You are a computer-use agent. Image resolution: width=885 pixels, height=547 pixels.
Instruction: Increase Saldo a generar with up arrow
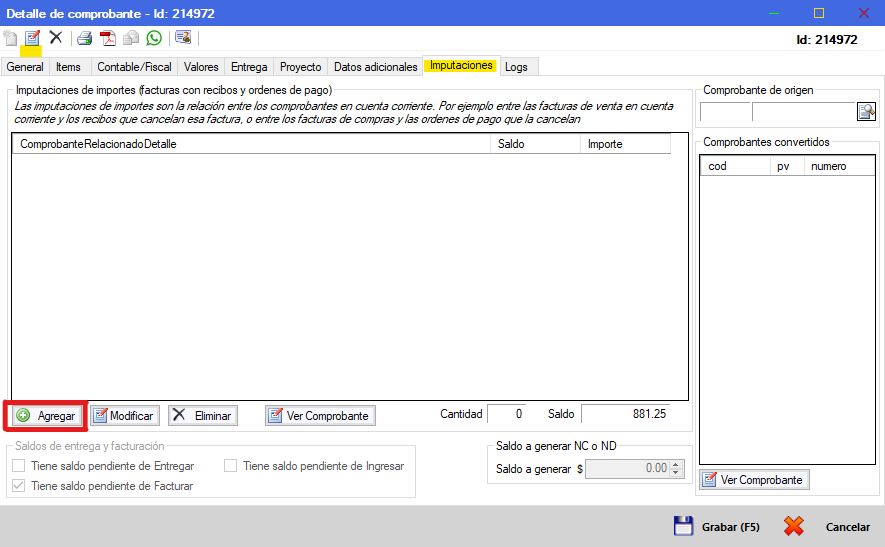pyautogui.click(x=676, y=465)
